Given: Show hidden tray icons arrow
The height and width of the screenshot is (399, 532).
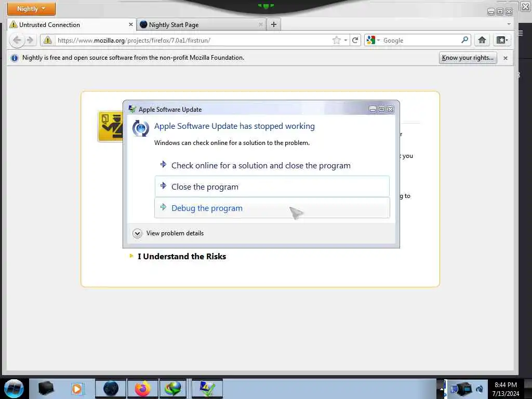Looking at the screenshot, I should [x=442, y=389].
